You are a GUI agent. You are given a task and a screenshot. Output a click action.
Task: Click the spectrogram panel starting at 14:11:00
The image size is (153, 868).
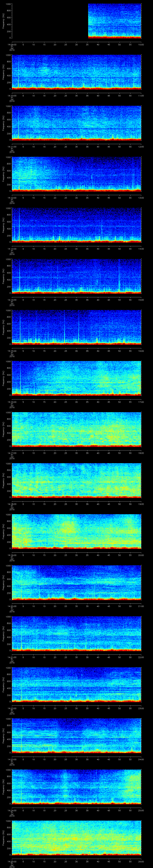point(77,123)
